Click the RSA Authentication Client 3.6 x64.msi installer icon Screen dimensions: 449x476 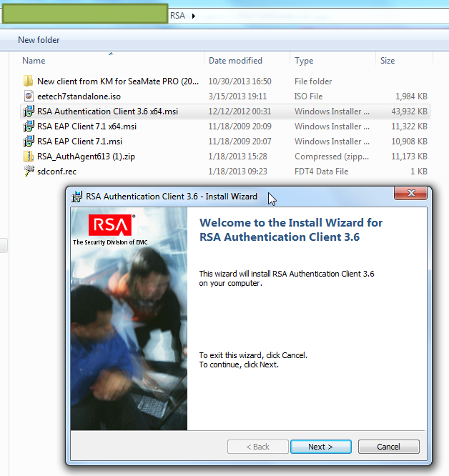[x=29, y=111]
